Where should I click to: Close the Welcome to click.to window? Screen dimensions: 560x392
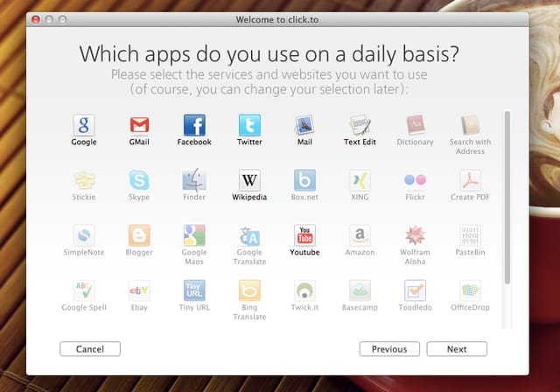click(x=36, y=19)
